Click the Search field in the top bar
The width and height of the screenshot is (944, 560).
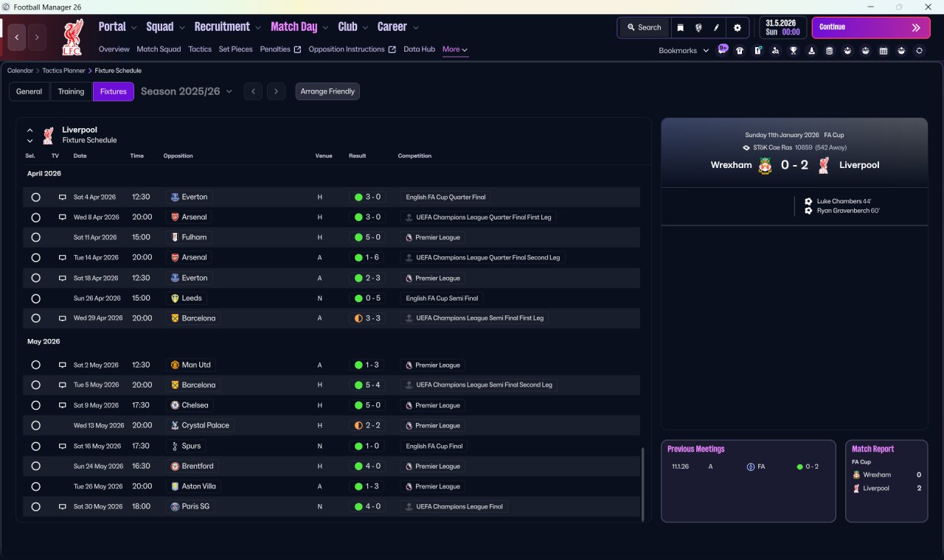coord(644,27)
